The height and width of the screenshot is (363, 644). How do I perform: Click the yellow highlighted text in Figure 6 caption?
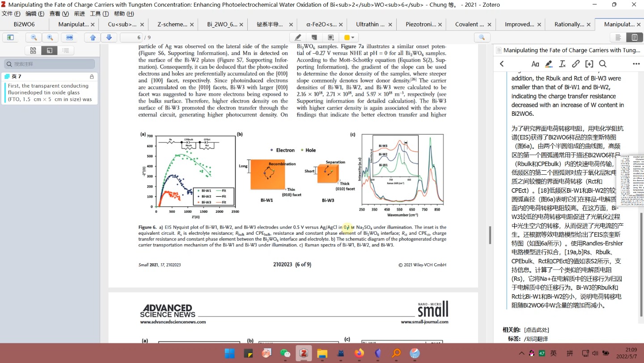(347, 228)
